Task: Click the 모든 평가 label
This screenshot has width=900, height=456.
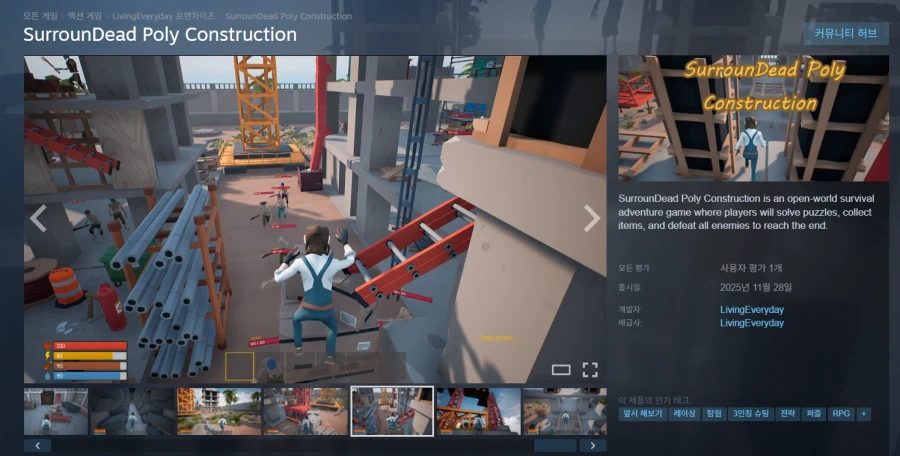Action: (x=634, y=268)
